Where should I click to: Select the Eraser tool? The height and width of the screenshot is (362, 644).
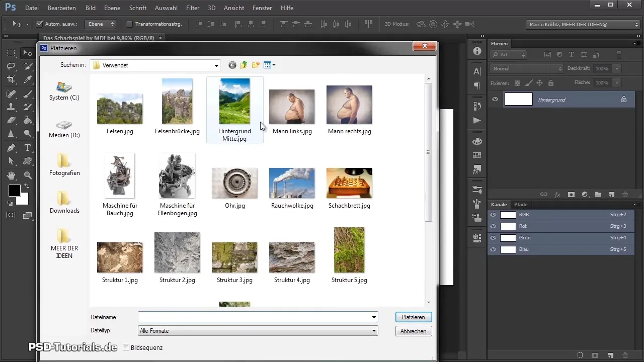(x=11, y=120)
